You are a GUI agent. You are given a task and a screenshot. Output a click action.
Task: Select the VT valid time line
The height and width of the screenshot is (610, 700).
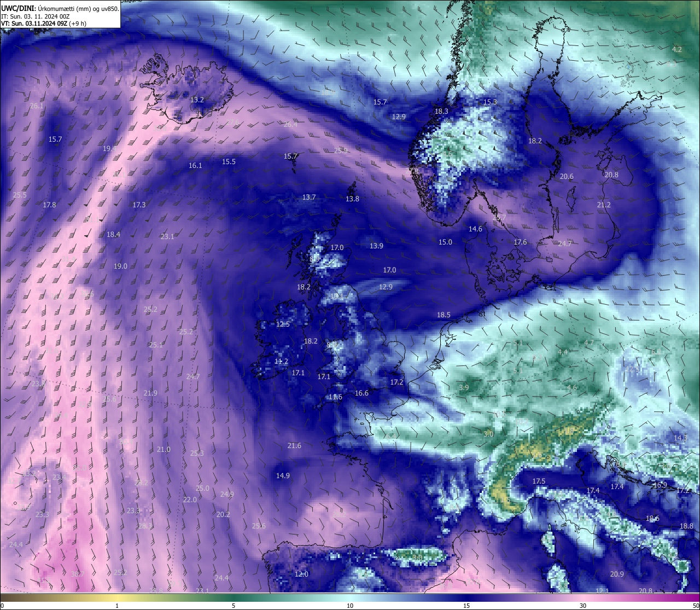44,24
